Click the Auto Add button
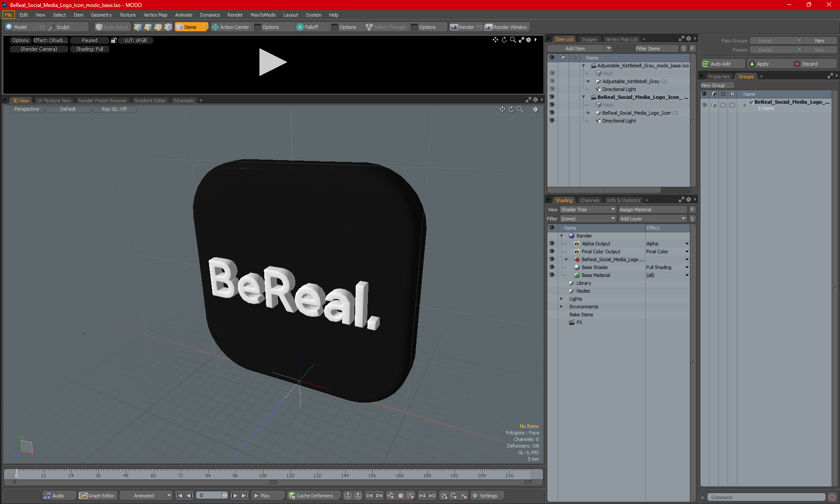This screenshot has width=840, height=504. click(x=723, y=64)
